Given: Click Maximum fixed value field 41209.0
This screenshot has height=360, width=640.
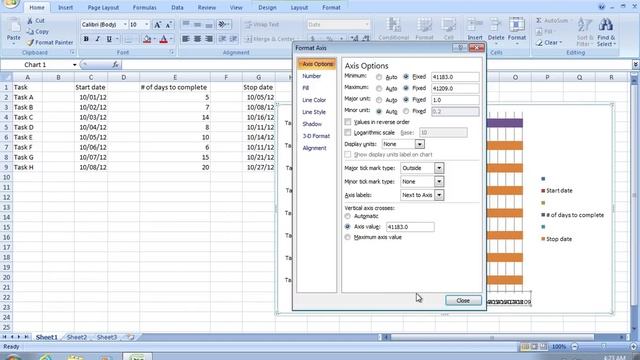Looking at the screenshot, I should (455, 88).
